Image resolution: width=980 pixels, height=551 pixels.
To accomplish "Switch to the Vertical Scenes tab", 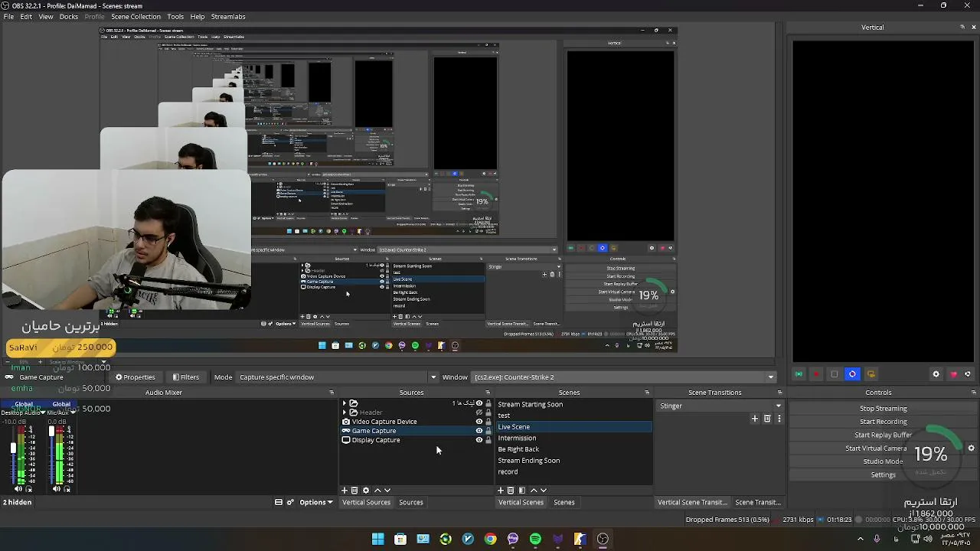I will pyautogui.click(x=521, y=502).
